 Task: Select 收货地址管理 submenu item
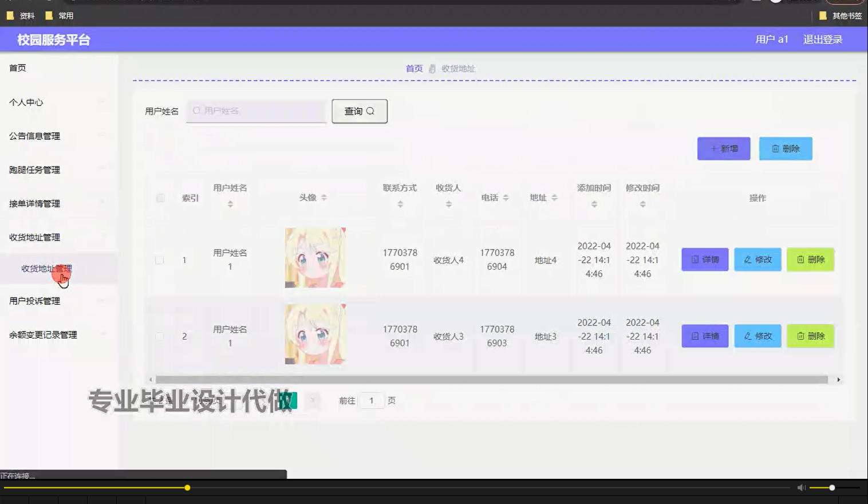(58, 269)
